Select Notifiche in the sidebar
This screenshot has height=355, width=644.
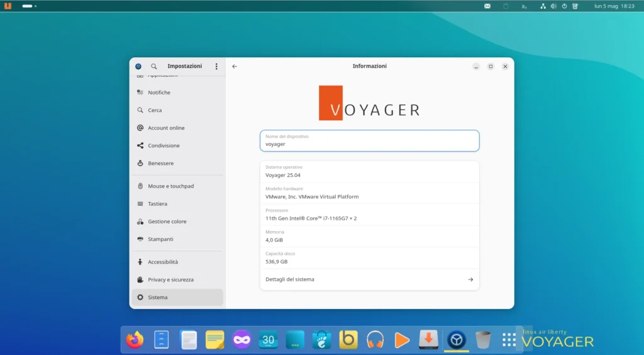click(x=177, y=93)
